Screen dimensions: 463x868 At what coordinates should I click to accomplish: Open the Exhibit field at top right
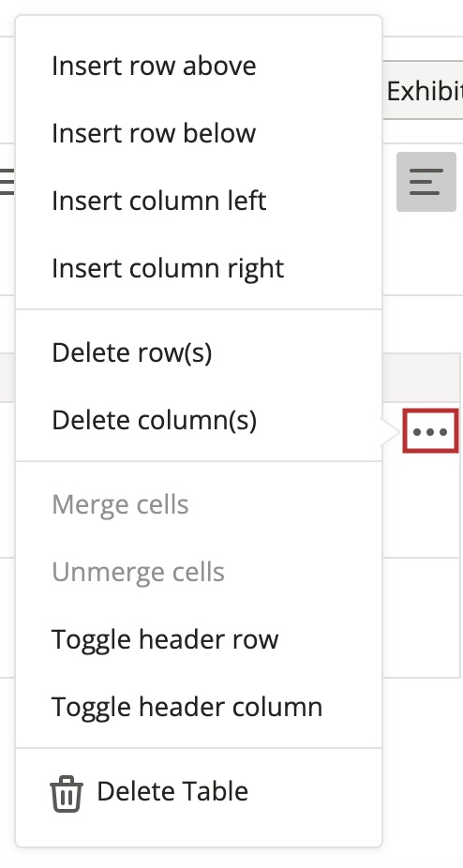[423, 90]
